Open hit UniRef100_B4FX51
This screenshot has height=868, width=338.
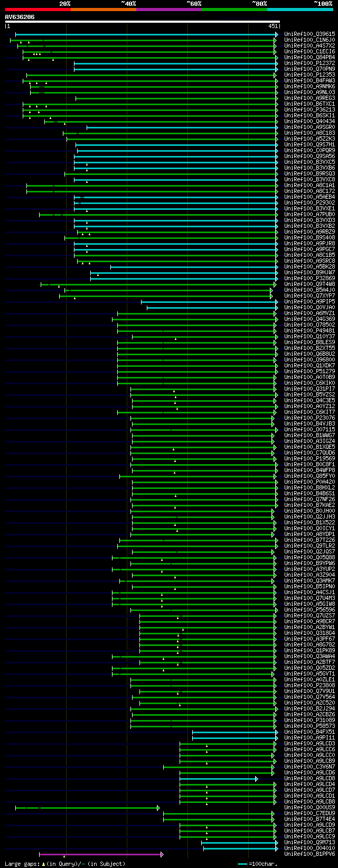309,732
